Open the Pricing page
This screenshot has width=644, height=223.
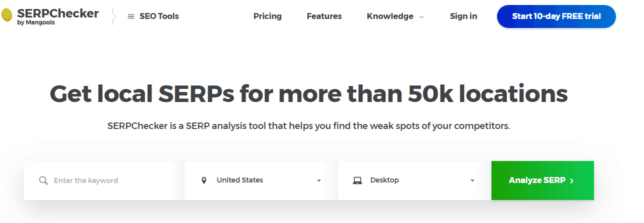coord(267,16)
